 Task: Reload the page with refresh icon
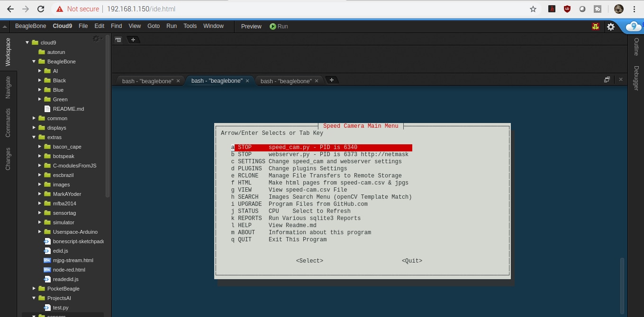coord(41,9)
